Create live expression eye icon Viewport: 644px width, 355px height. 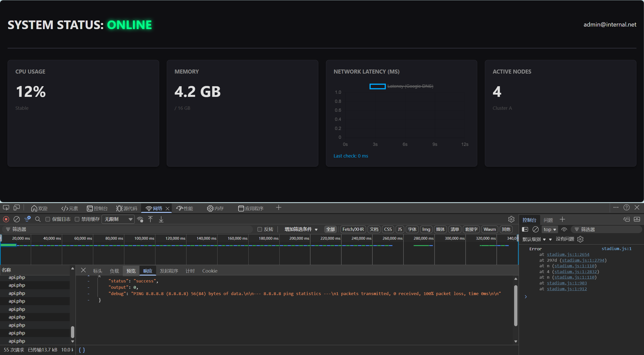pyautogui.click(x=564, y=229)
